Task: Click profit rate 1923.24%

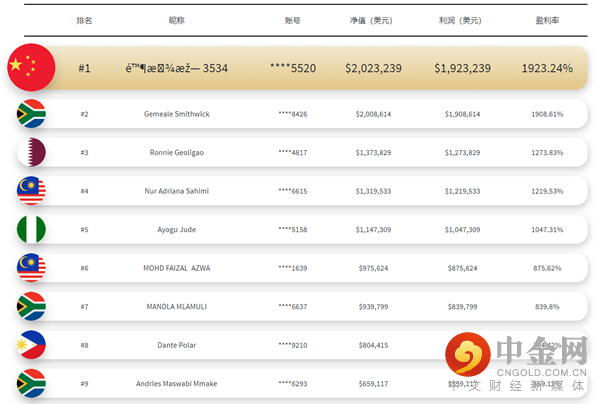Action: (x=547, y=68)
